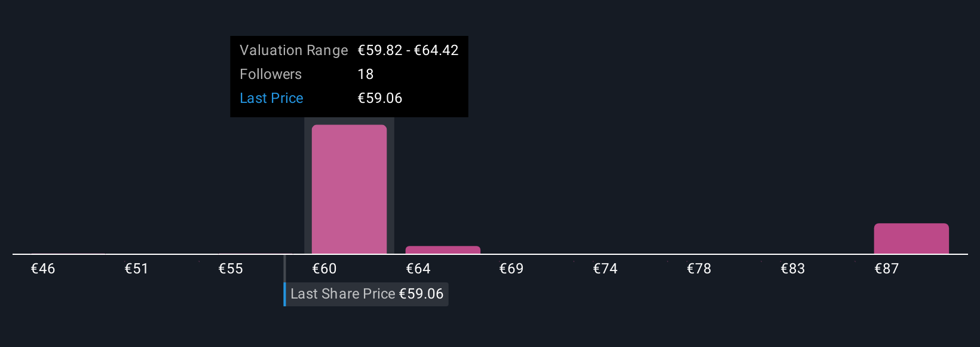Click the tall pink bar at €60
Viewport: 980px width, 347px height.
(349, 189)
